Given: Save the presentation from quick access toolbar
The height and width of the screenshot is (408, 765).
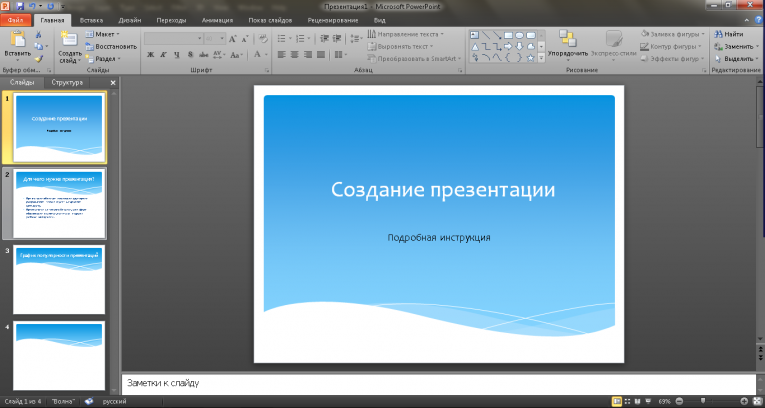Looking at the screenshot, I should pos(20,6).
